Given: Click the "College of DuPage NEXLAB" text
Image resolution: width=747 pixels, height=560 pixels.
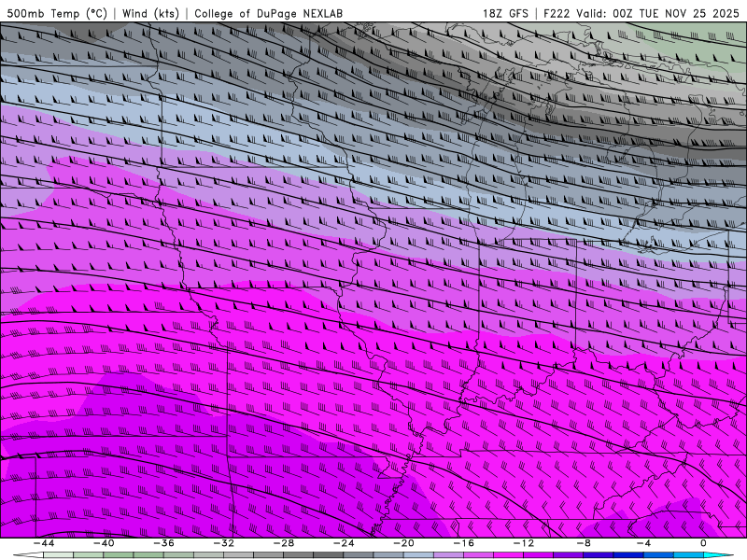Looking at the screenshot, I should tap(268, 13).
